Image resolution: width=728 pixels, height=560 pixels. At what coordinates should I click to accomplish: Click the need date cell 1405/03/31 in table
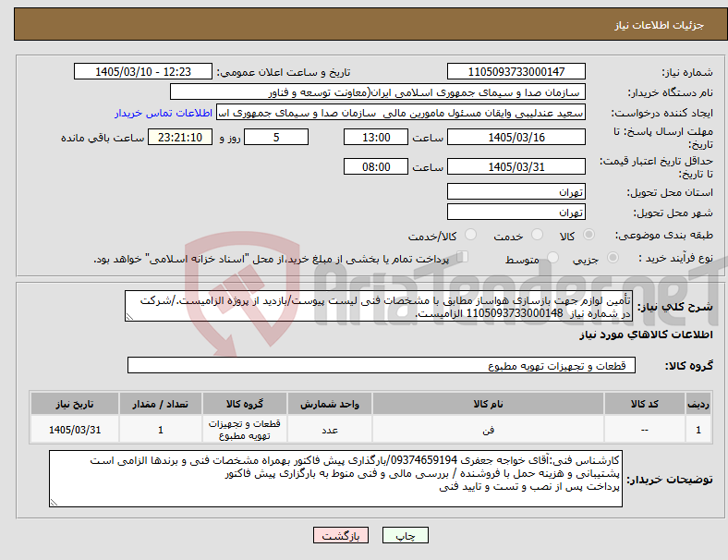click(75, 430)
